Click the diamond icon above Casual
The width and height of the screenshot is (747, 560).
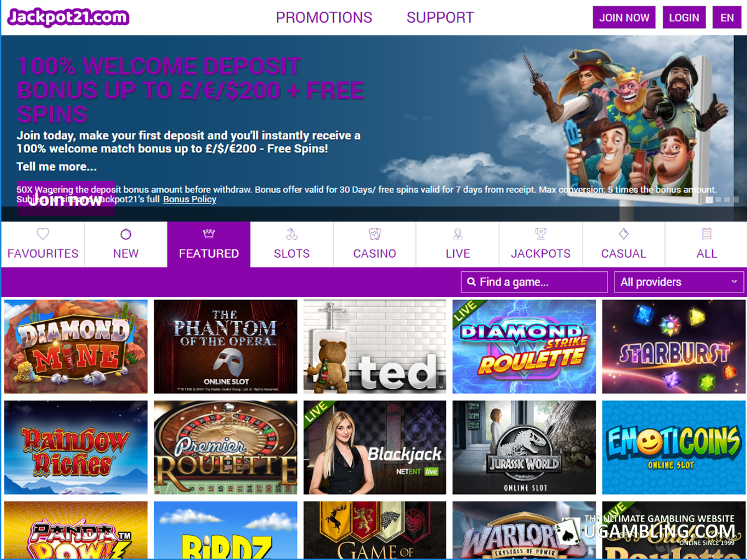623,234
